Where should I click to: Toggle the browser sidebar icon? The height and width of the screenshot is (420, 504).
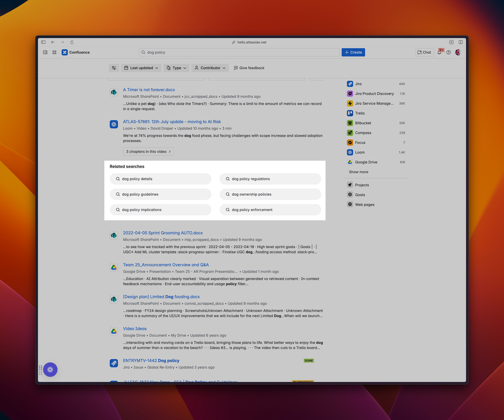pos(43,42)
